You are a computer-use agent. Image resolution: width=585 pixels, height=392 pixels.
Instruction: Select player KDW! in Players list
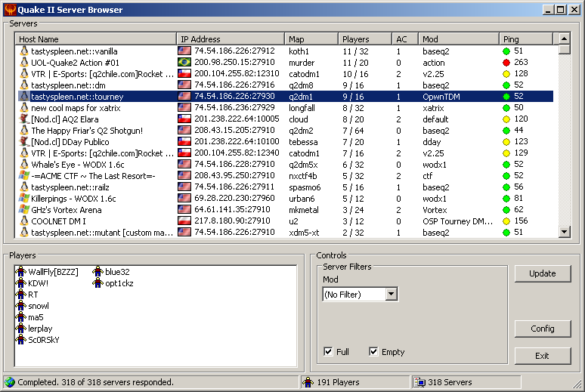38,283
